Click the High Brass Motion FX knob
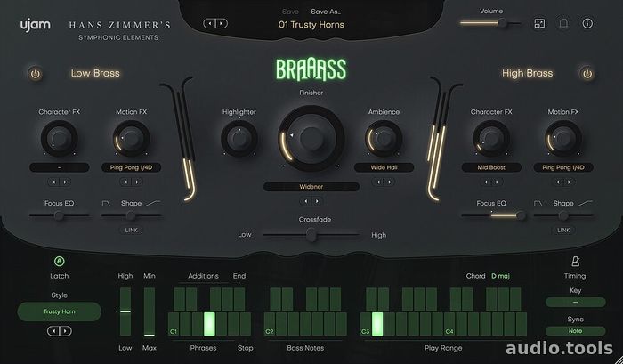Viewport: 623px width, 364px height. point(563,138)
